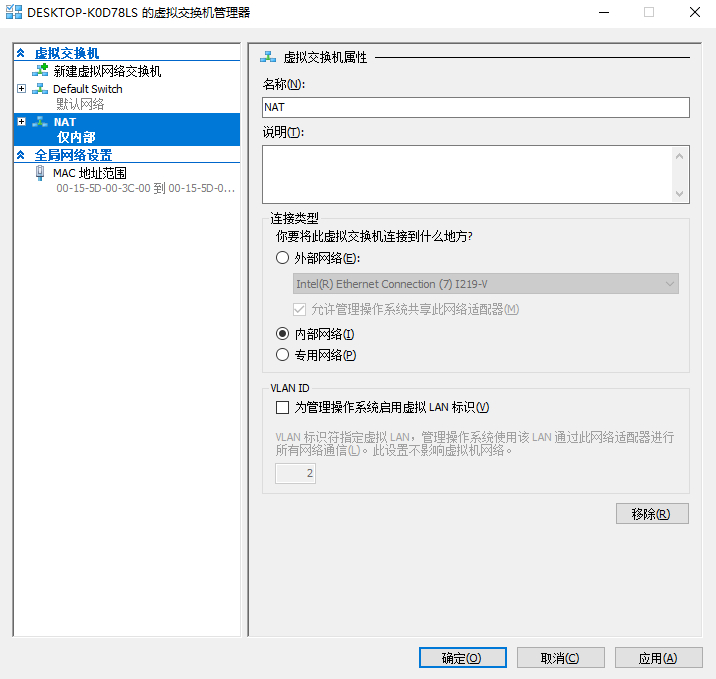Toggle 允许管理操作系统共享此网络适配器 checkbox

point(299,310)
